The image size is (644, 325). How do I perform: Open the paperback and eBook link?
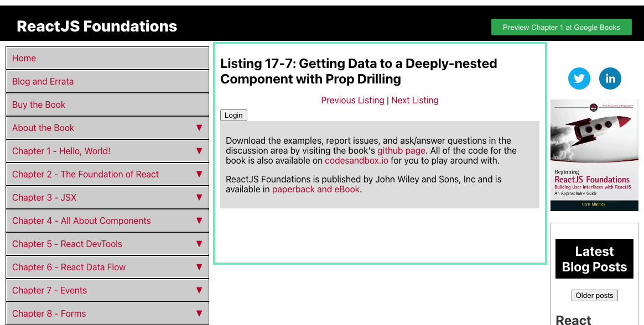pos(316,189)
